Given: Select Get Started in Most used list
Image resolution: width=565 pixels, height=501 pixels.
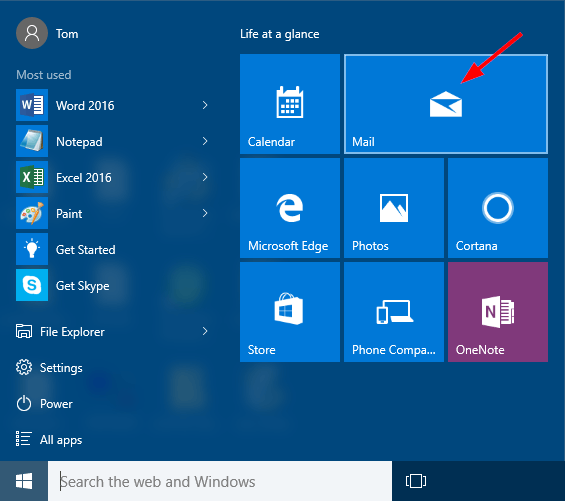Looking at the screenshot, I should click(x=112, y=249).
